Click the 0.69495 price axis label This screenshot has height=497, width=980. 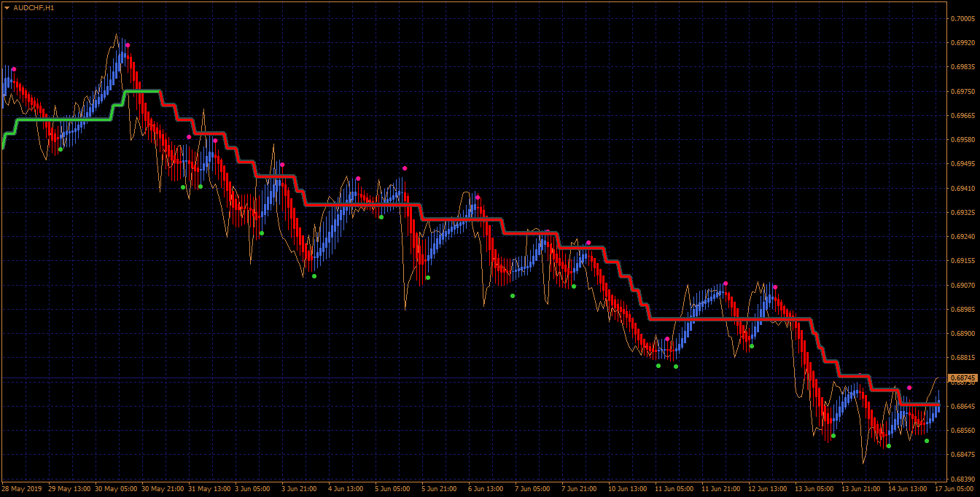tap(962, 164)
